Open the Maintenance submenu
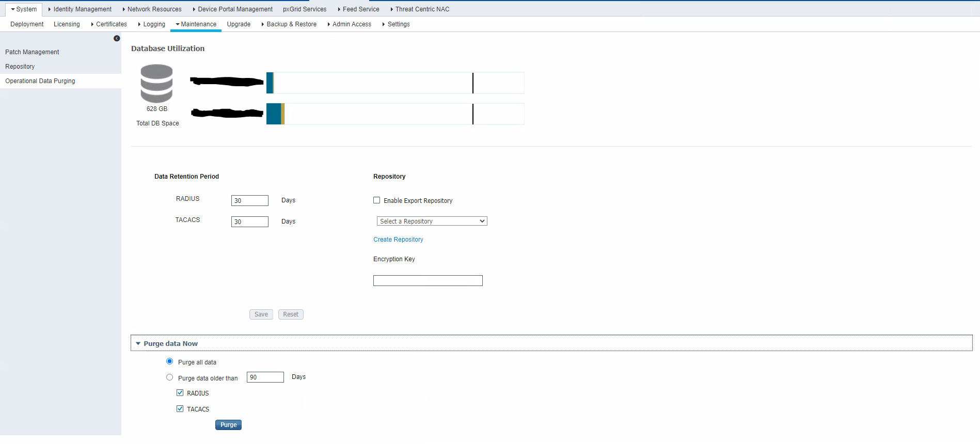This screenshot has height=444, width=980. 196,24
